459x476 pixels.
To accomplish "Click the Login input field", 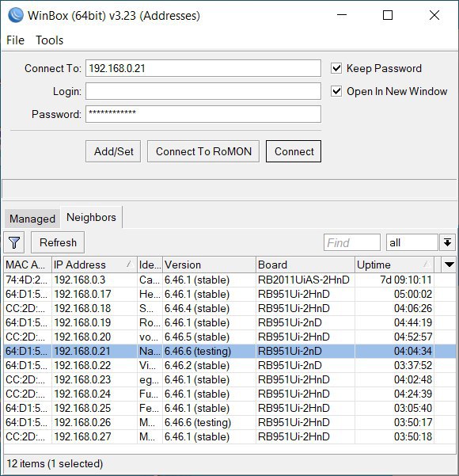I will coord(203,91).
